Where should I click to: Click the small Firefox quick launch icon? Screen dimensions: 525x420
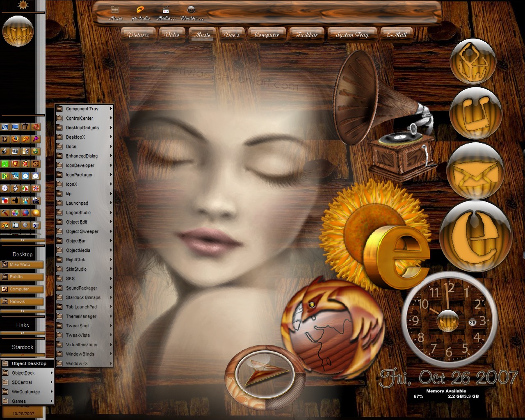point(15,139)
